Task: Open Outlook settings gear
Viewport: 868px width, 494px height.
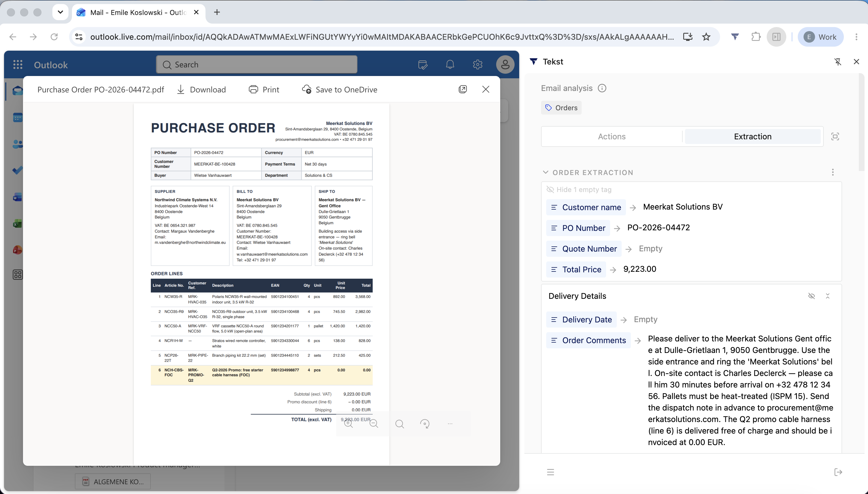Action: coord(477,64)
